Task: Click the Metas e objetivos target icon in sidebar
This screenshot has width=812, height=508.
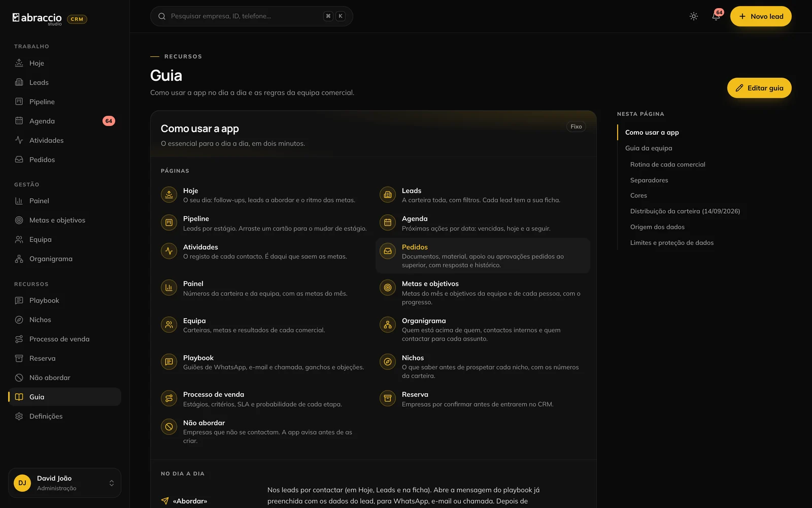Action: [19, 220]
